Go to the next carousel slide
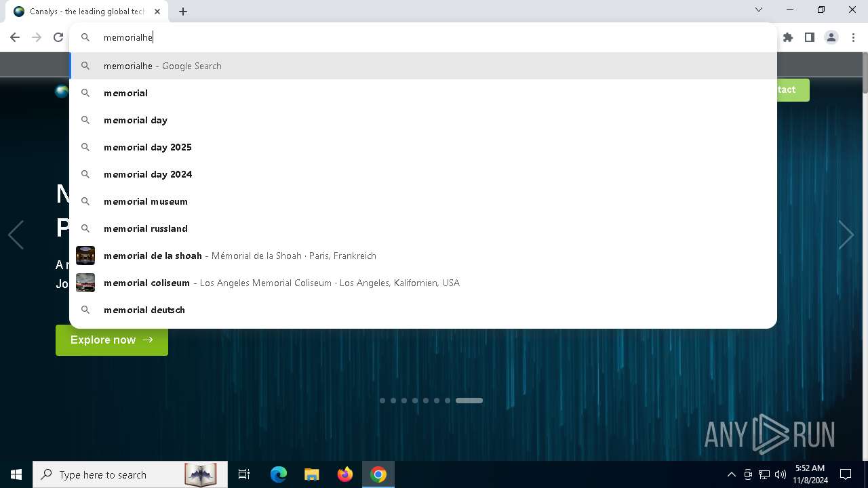Image resolution: width=868 pixels, height=488 pixels. 846,235
